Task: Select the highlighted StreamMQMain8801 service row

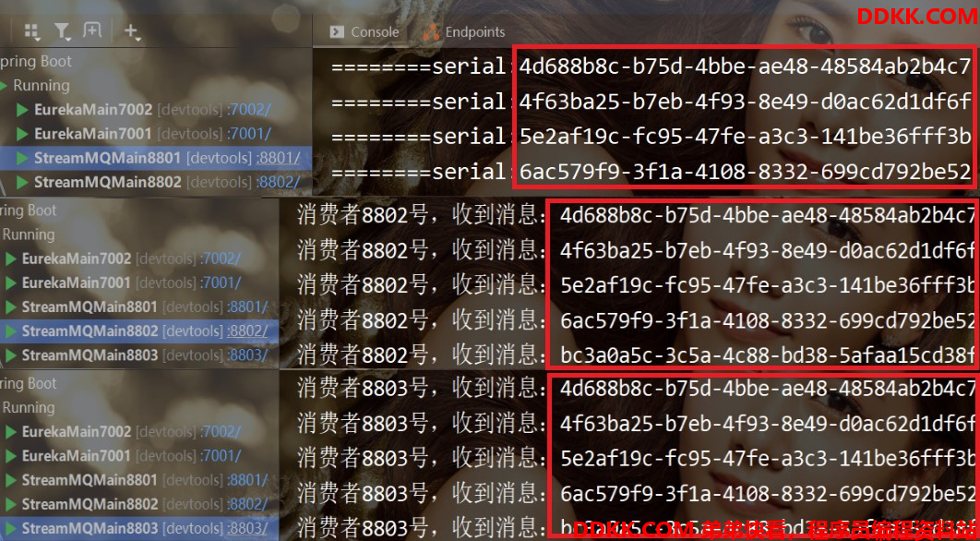Action: 156,158
